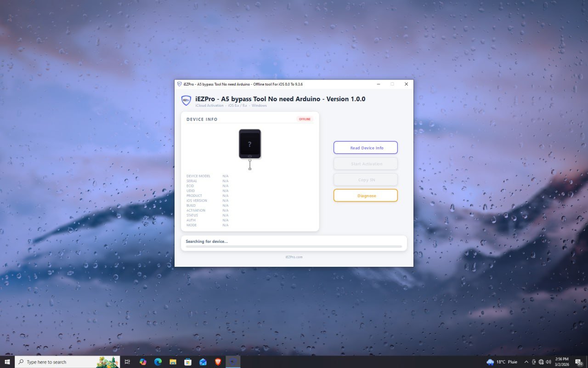The image size is (588, 368).
Task: Click the Read Device Info button
Action: [x=366, y=147]
